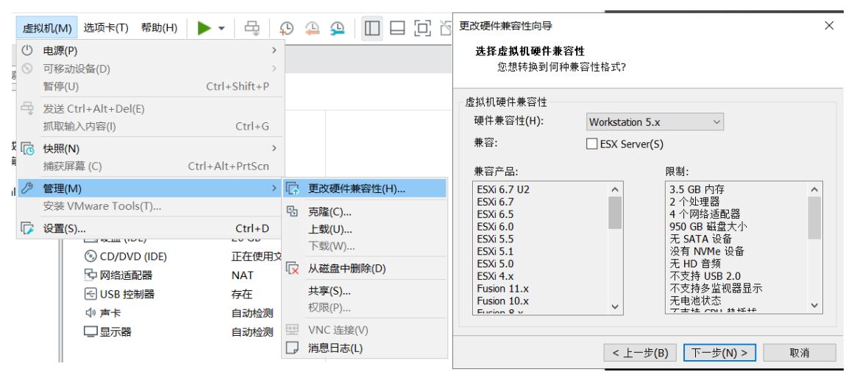Viewport: 868px width, 383px height.
Task: Click the revert to snapshot toolbar icon
Action: tap(312, 28)
